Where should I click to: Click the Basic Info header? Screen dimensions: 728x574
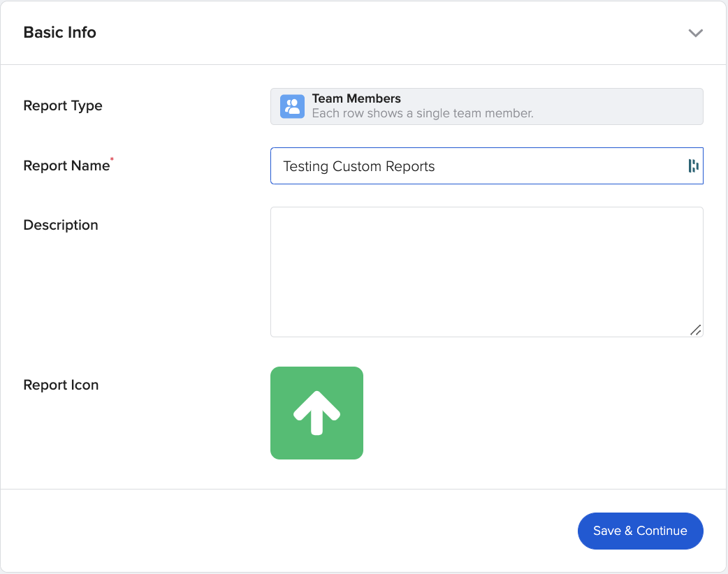coord(59,32)
